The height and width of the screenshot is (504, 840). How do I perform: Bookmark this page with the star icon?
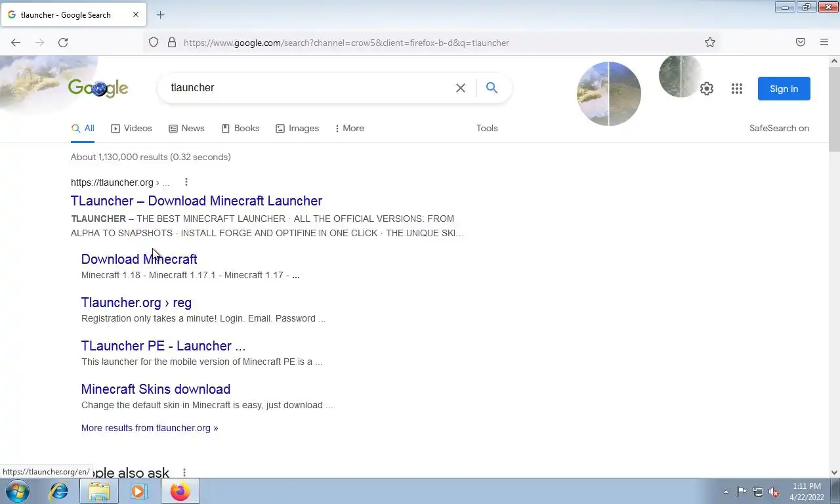710,43
